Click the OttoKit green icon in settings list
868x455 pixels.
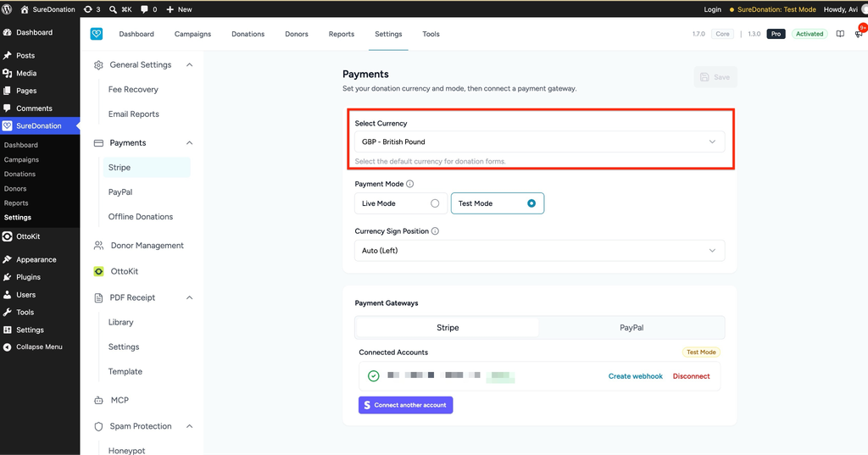pos(98,271)
